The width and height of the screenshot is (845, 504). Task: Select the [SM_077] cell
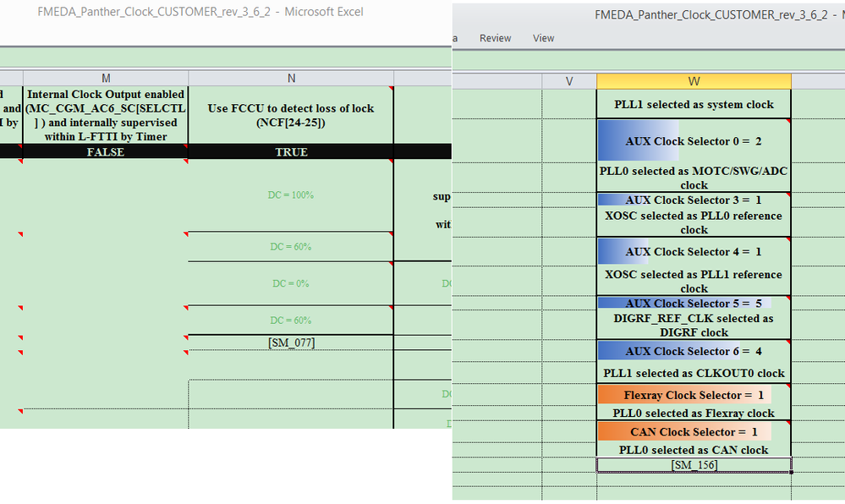click(291, 341)
